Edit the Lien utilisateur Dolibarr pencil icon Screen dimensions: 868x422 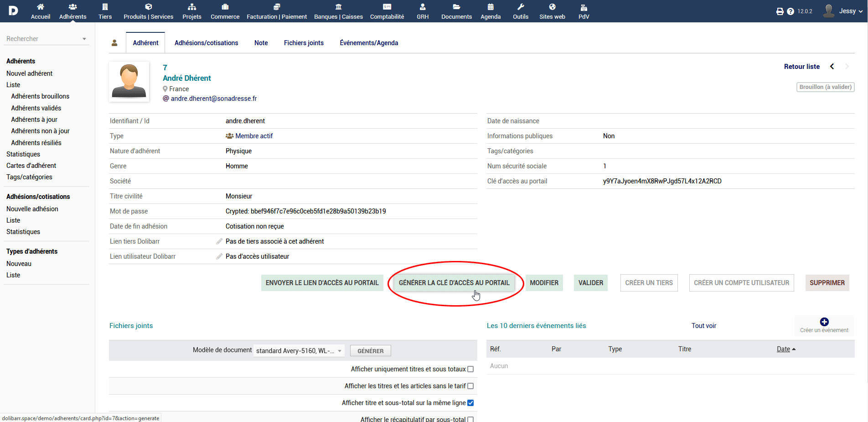tap(219, 256)
